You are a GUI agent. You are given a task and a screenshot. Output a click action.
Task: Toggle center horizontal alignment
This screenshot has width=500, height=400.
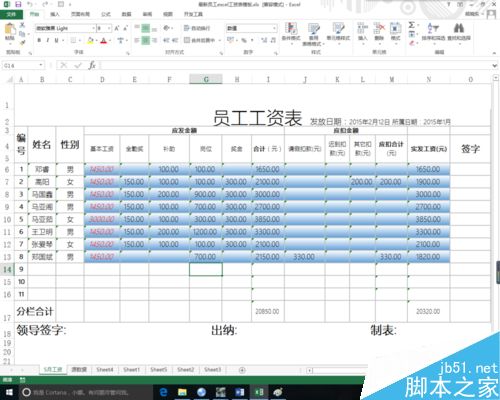coord(146,40)
